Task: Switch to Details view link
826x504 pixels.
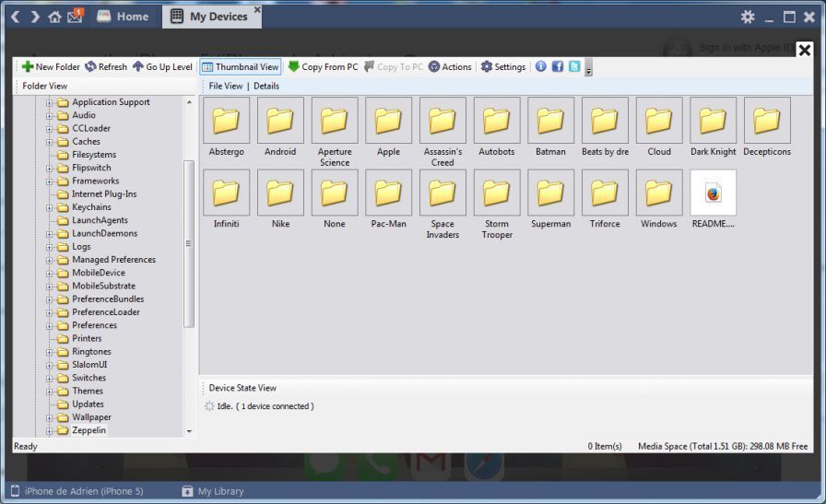Action: point(266,87)
